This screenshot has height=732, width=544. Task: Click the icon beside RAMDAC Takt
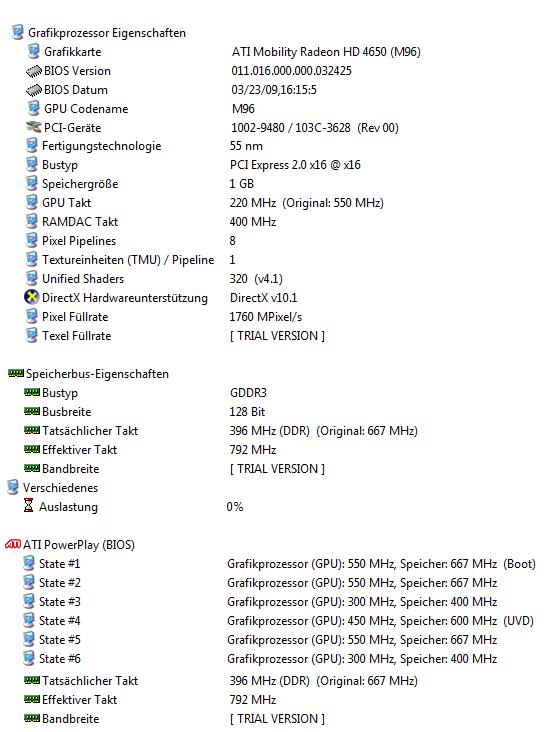click(31, 221)
